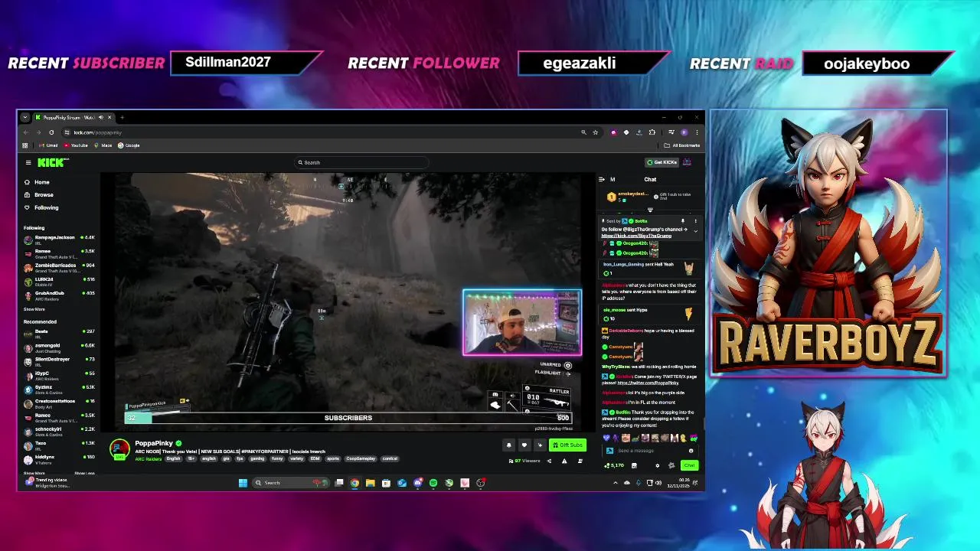
Task: Open ARC Raiders category link
Action: 148,458
